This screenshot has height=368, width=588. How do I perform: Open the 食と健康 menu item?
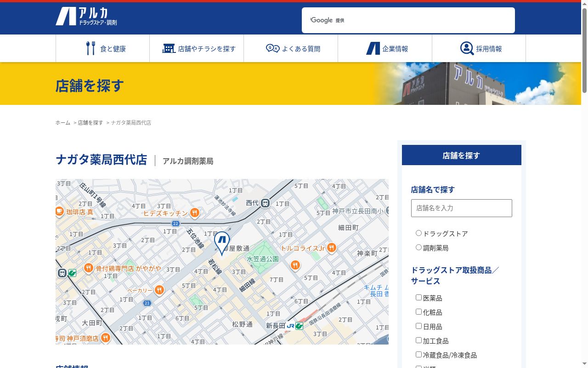click(102, 48)
